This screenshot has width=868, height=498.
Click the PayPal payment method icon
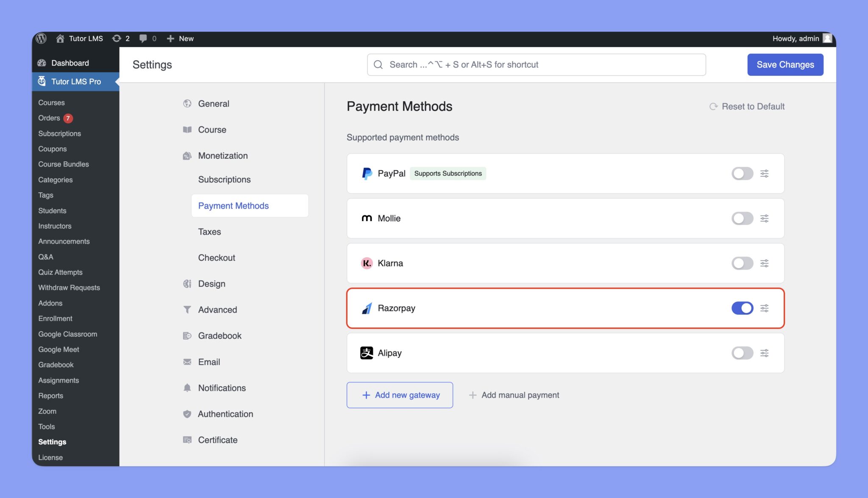point(367,173)
